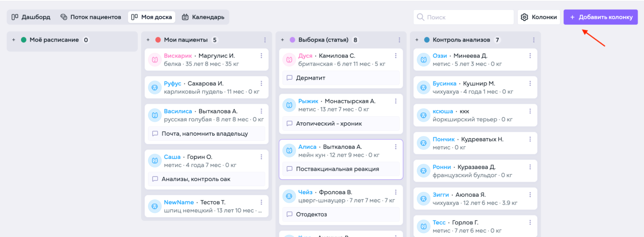644x237 pixels.
Task: Open options for the Алиса card
Action: pos(396,147)
